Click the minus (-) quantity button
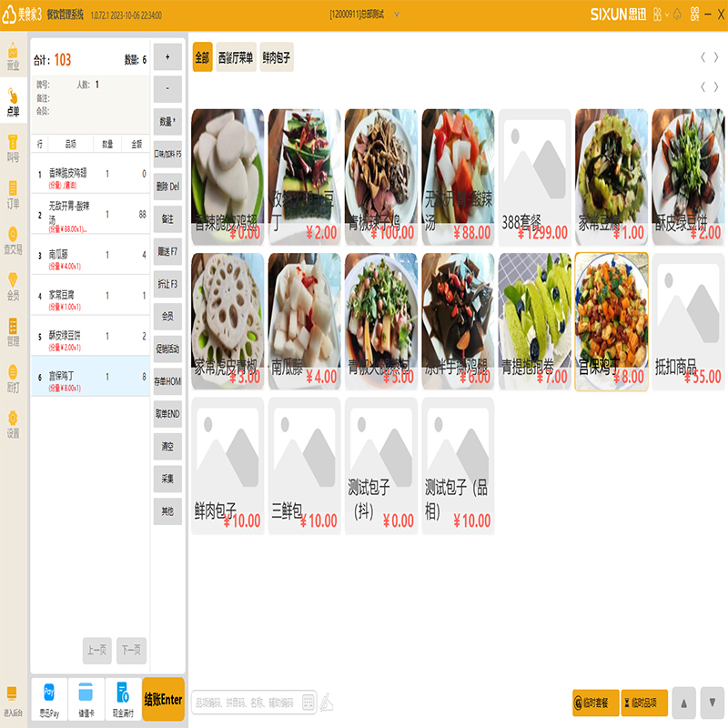The width and height of the screenshot is (728, 728). coord(167,88)
